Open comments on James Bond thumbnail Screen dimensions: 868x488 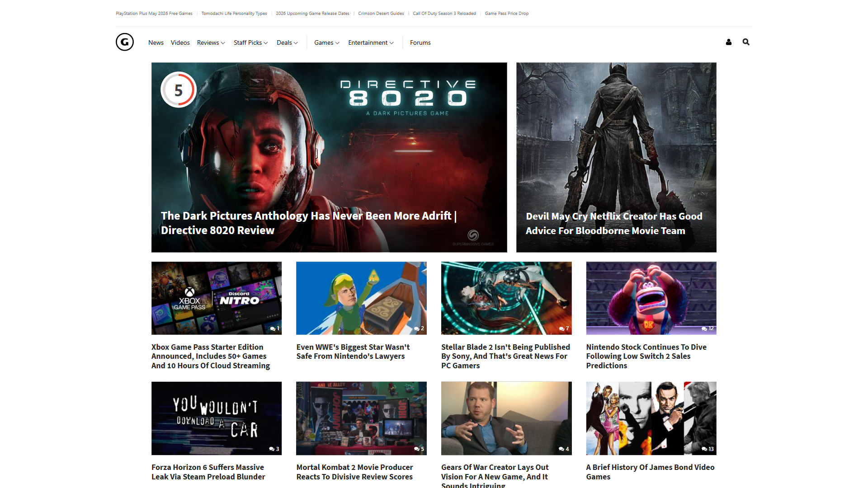708,449
